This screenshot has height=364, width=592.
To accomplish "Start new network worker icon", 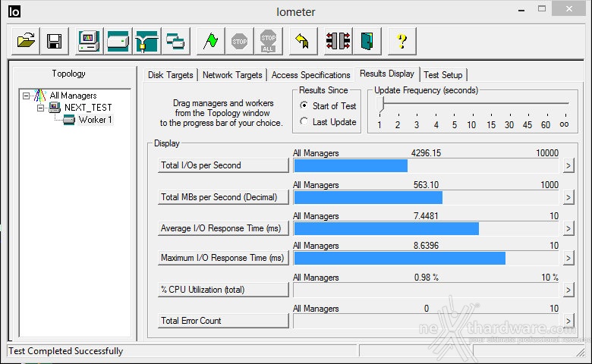I will pyautogui.click(x=146, y=41).
